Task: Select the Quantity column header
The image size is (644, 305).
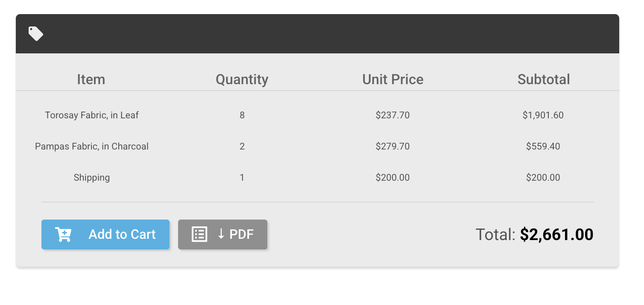Action: (242, 79)
